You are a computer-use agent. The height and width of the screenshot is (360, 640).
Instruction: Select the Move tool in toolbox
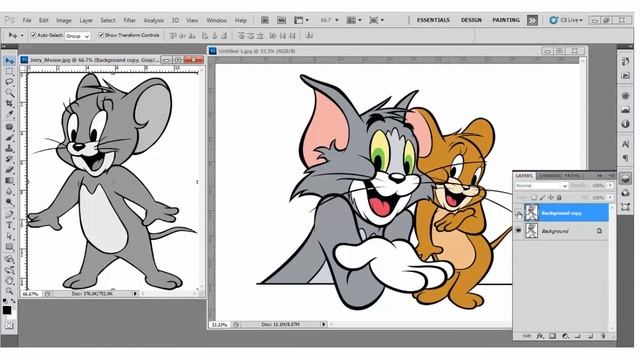(x=9, y=61)
